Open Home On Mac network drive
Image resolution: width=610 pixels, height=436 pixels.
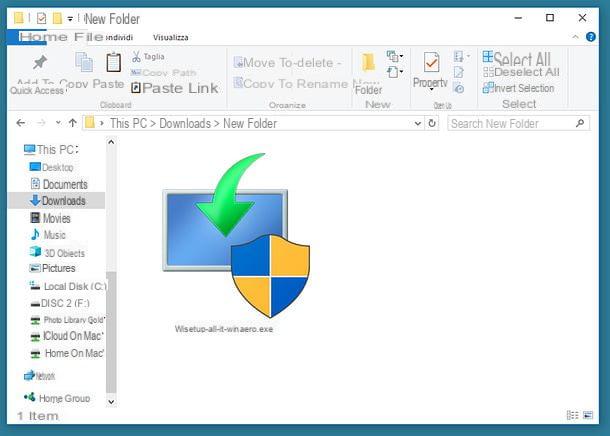67,354
